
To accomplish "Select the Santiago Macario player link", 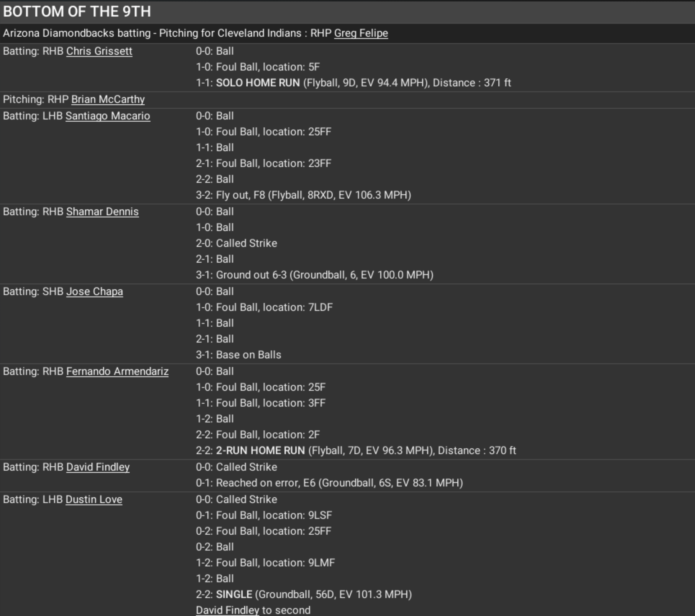I will click(x=108, y=116).
